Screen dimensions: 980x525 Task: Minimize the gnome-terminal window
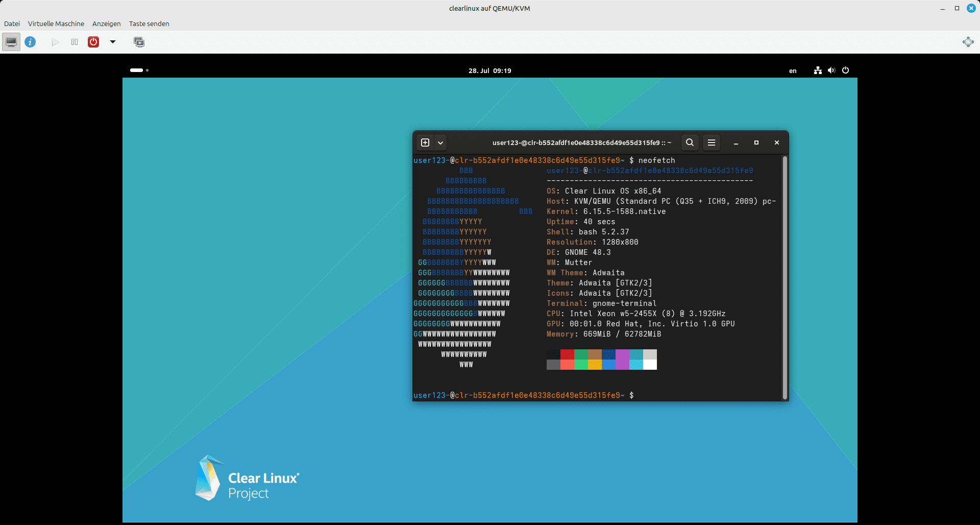coord(736,142)
